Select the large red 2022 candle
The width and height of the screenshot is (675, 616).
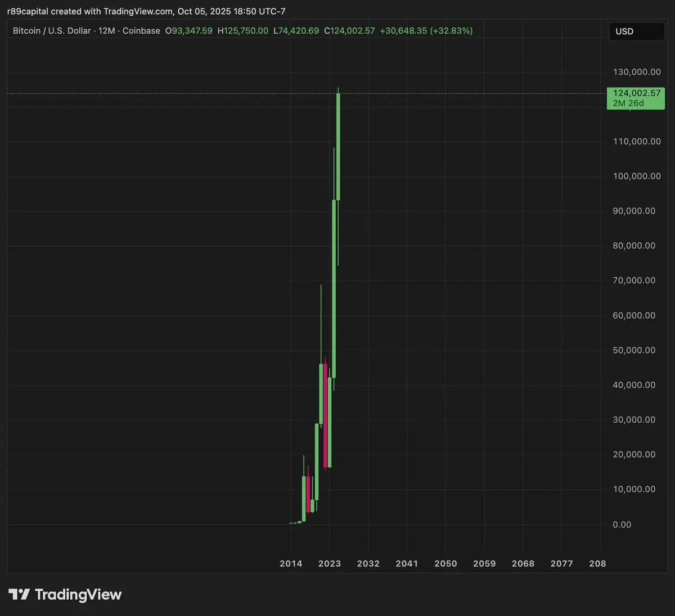[325, 416]
